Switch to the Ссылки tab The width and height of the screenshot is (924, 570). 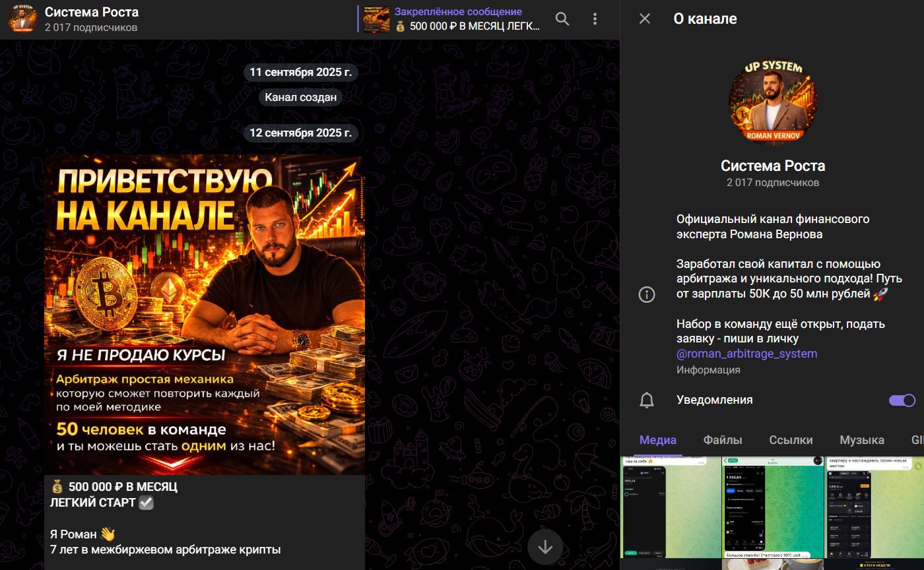(x=791, y=440)
